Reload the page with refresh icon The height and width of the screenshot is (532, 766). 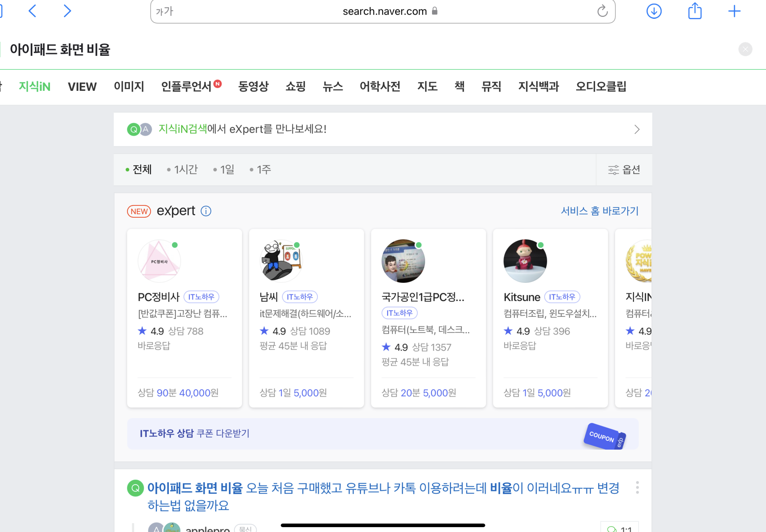[602, 11]
